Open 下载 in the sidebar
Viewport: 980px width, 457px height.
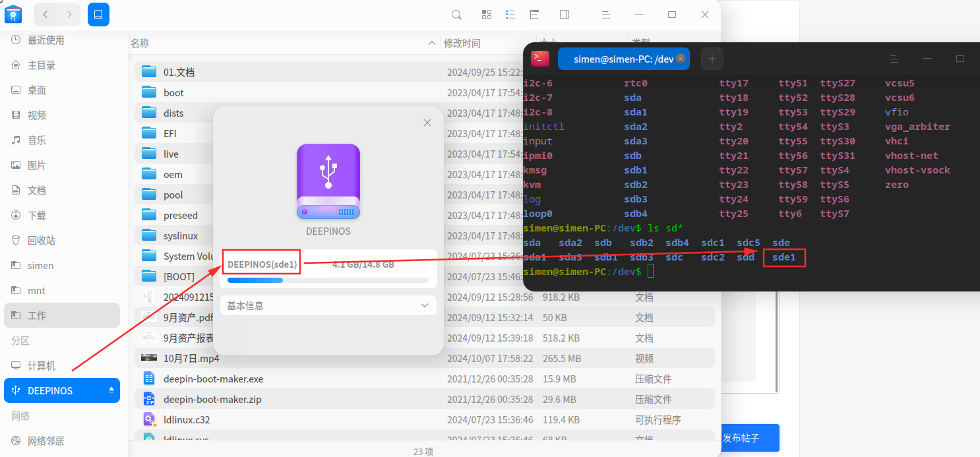62,216
